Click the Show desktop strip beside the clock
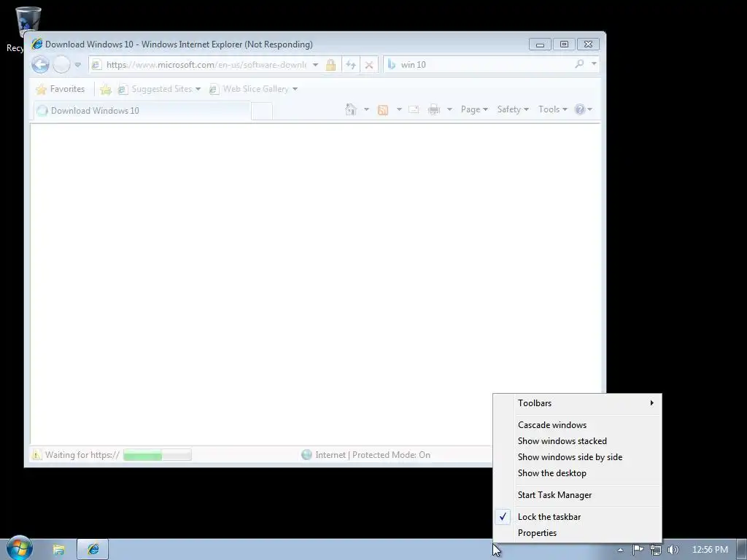Viewport: 747px width, 560px height. pos(742,550)
